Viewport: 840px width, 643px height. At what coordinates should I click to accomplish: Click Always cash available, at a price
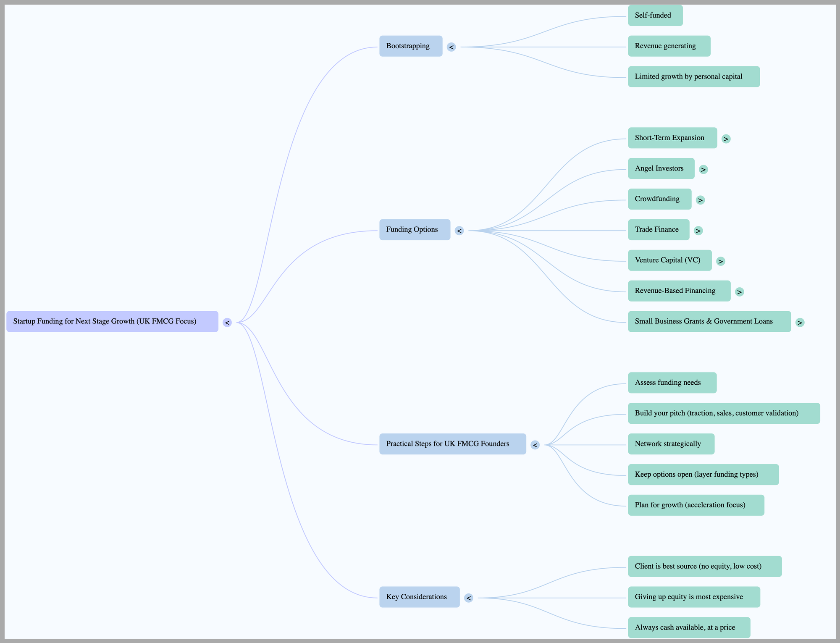pyautogui.click(x=689, y=627)
